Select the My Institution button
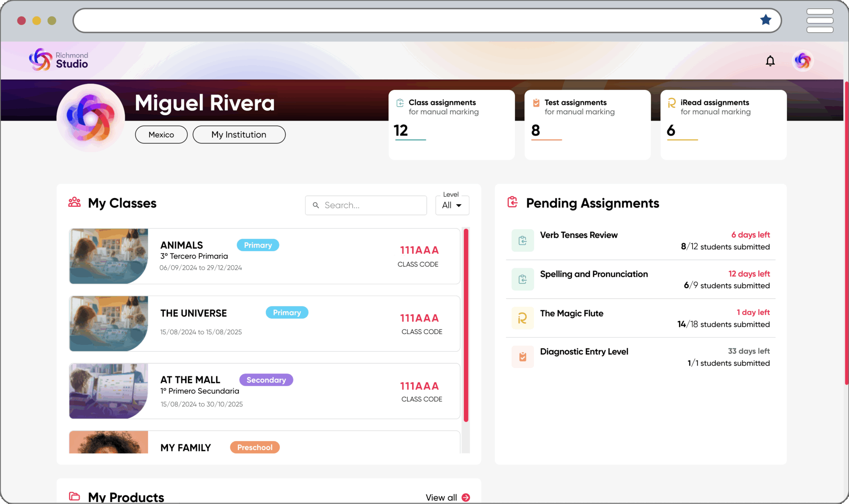The width and height of the screenshot is (849, 504). click(x=239, y=134)
